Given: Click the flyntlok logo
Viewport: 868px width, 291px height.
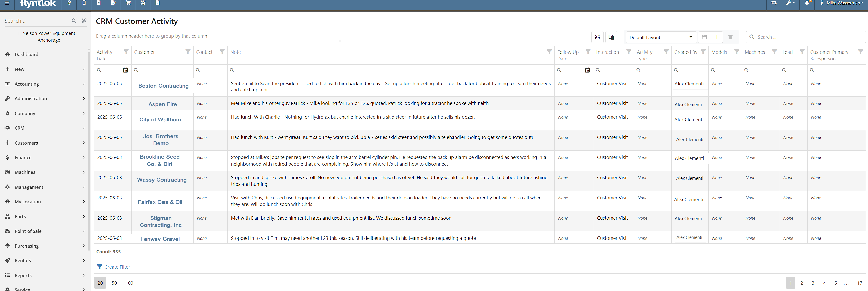Looking at the screenshot, I should pyautogui.click(x=38, y=3).
